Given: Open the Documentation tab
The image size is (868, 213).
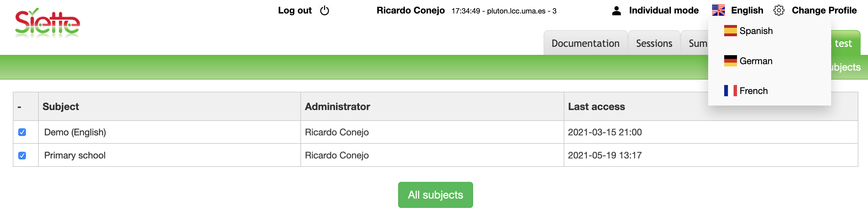Looking at the screenshot, I should click(x=585, y=43).
